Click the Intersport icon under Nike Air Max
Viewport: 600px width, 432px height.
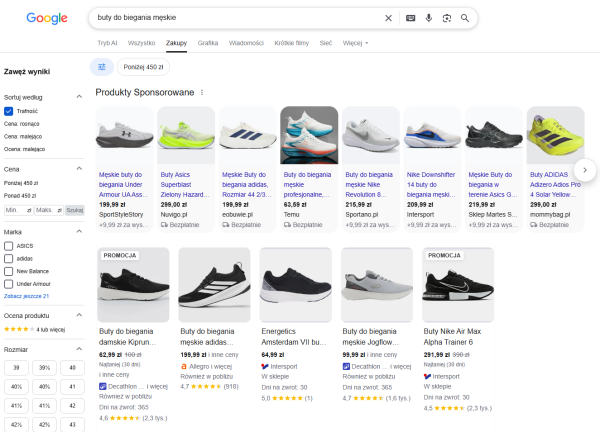coord(427,377)
